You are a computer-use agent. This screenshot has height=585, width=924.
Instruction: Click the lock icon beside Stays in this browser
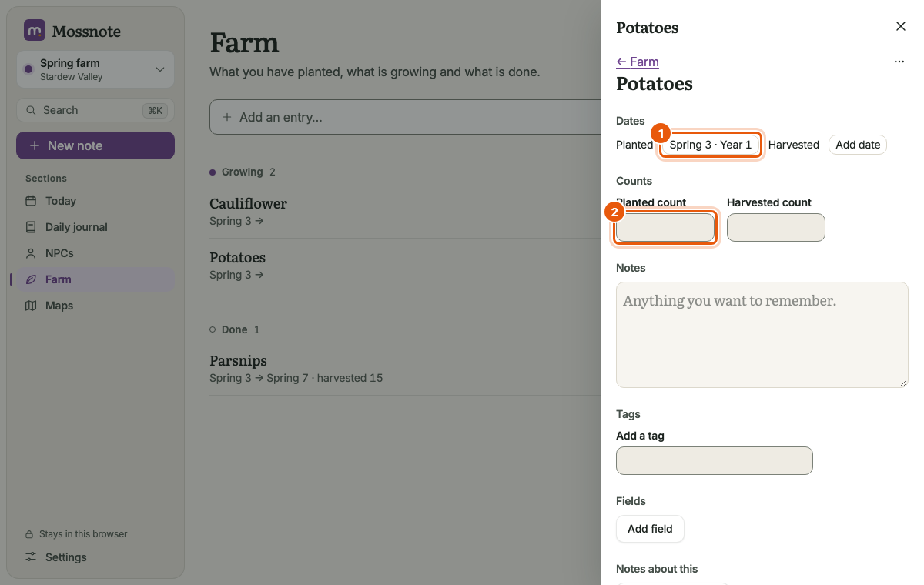(x=31, y=534)
